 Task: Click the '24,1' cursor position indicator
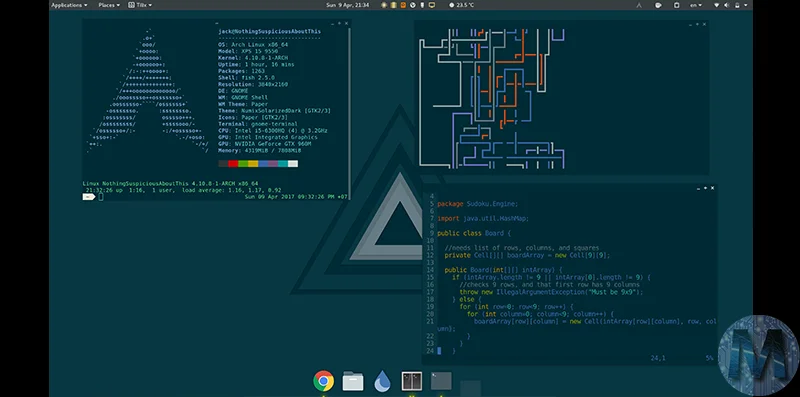pos(658,358)
